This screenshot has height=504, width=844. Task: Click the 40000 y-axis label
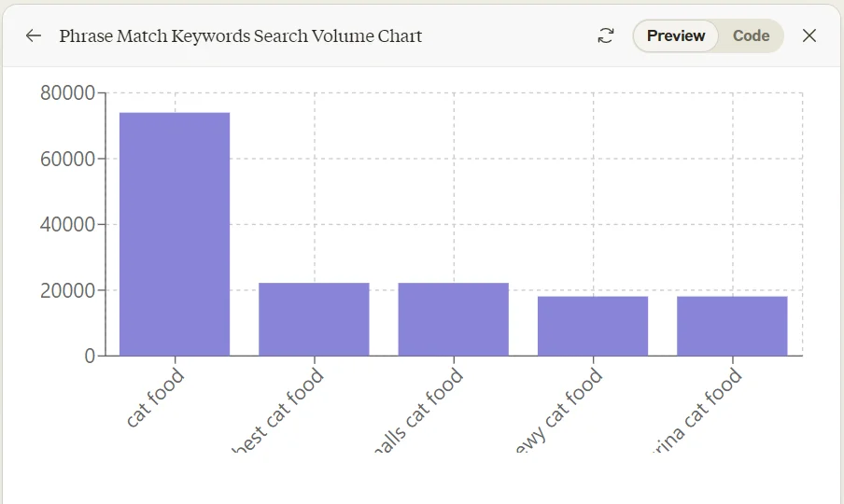point(68,224)
